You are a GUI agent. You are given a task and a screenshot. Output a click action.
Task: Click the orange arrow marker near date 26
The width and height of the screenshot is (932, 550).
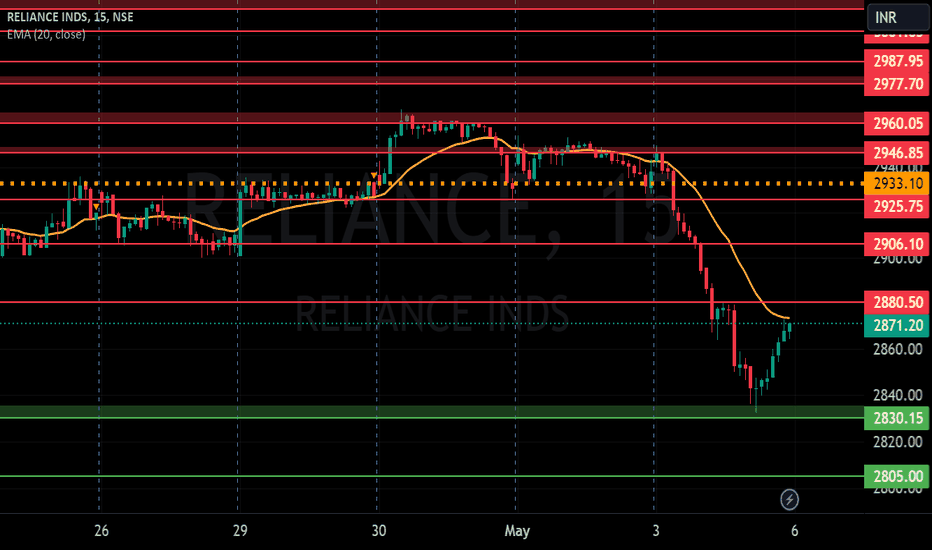click(x=96, y=206)
